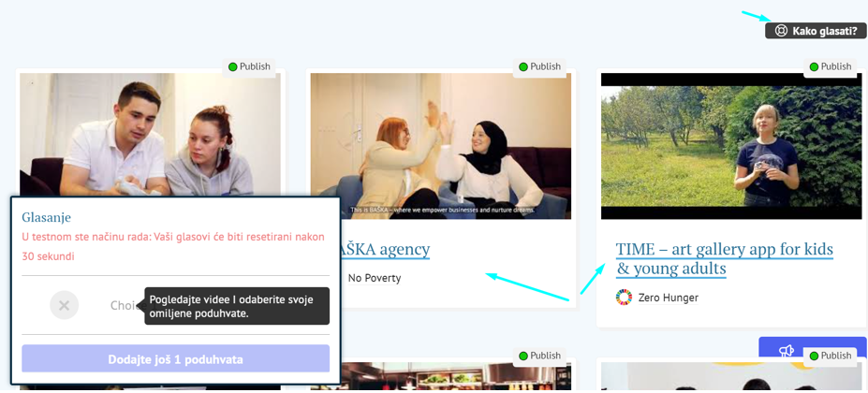
Task: Play the BAŠKA agency high-five video thumbnail
Action: (x=440, y=147)
